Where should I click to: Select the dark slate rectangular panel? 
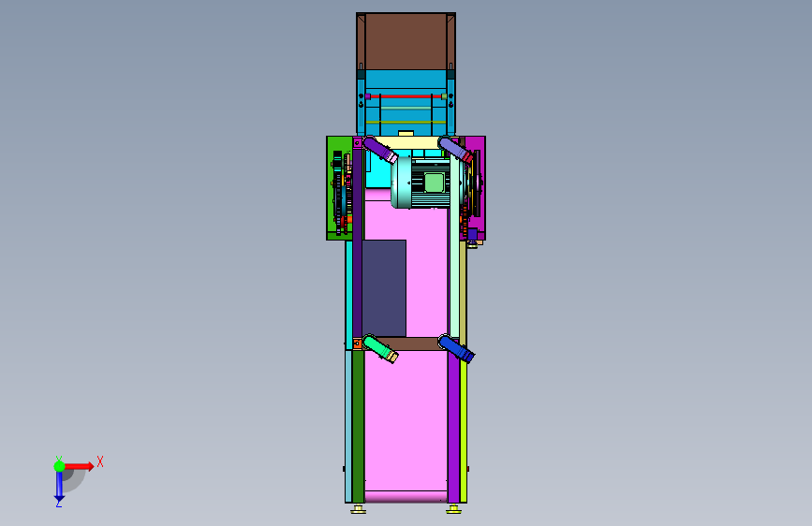click(384, 288)
